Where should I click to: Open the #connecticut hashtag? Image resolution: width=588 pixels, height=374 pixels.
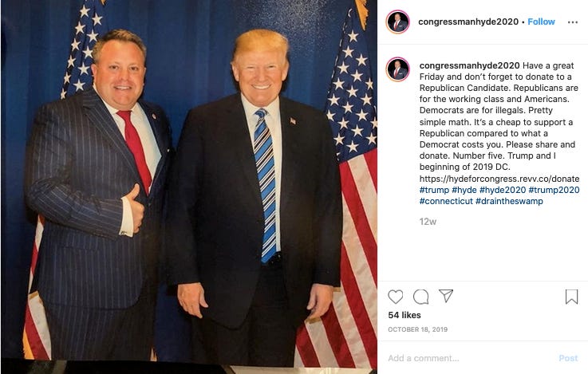click(x=446, y=201)
